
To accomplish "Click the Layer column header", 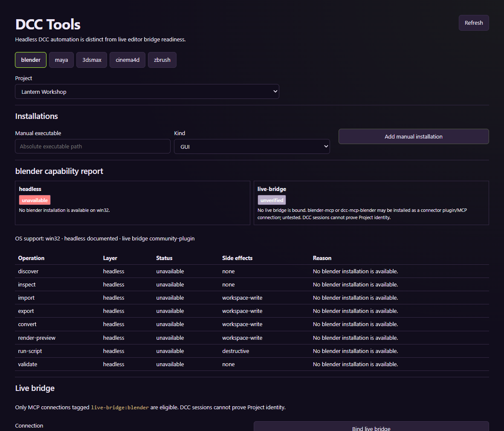I will (110, 258).
